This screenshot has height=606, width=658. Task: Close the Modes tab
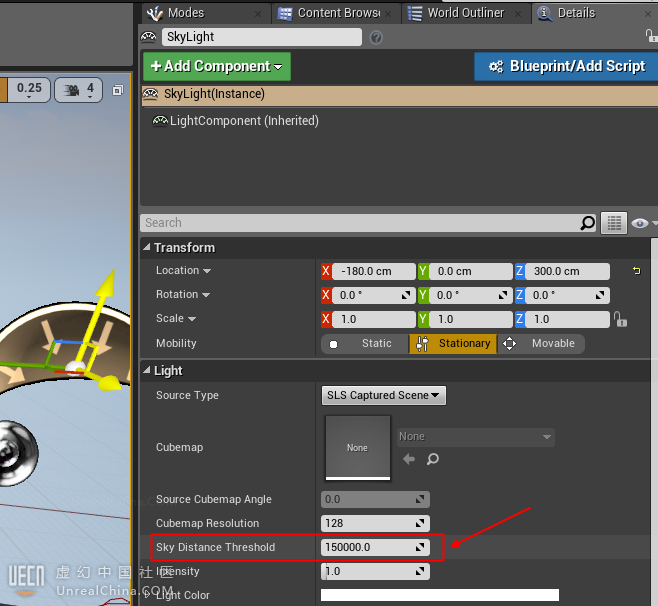258,14
